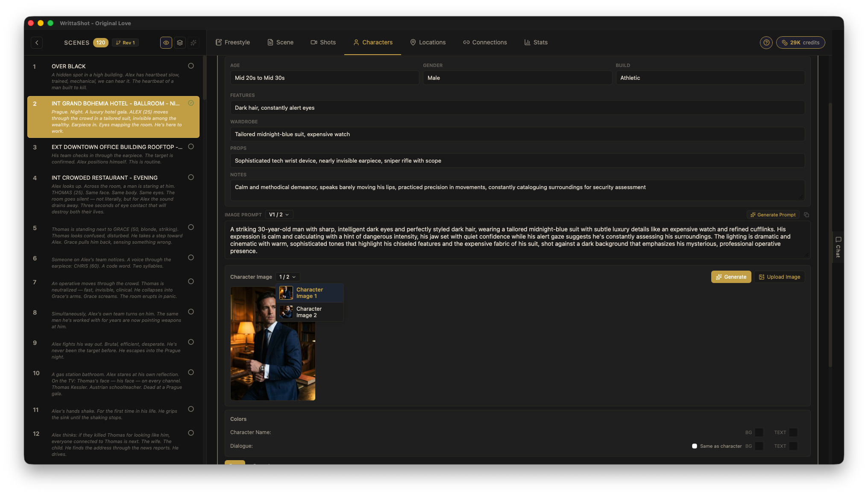Viewport: 868px width, 496px height.
Task: Toggle the eye preview icon above scenes list
Action: click(x=166, y=42)
